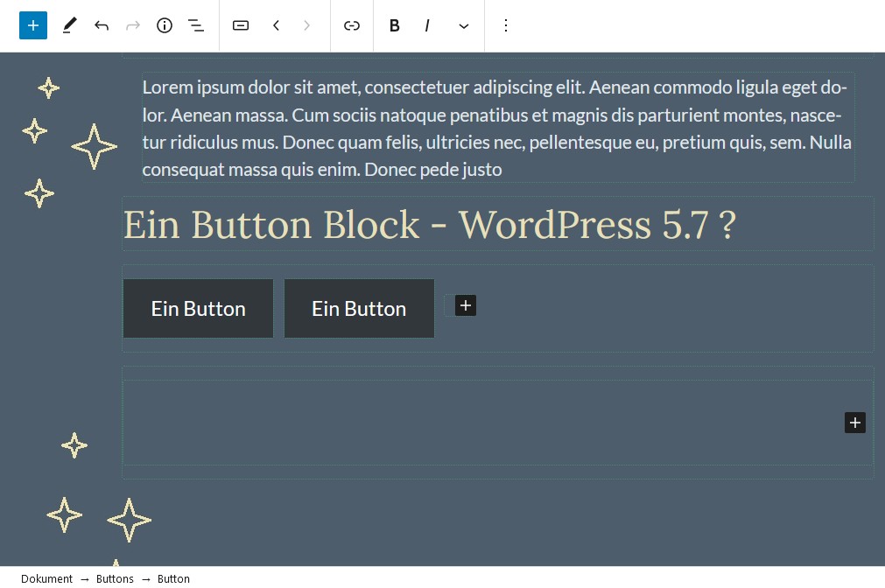Select the Tools pencil icon

point(69,25)
